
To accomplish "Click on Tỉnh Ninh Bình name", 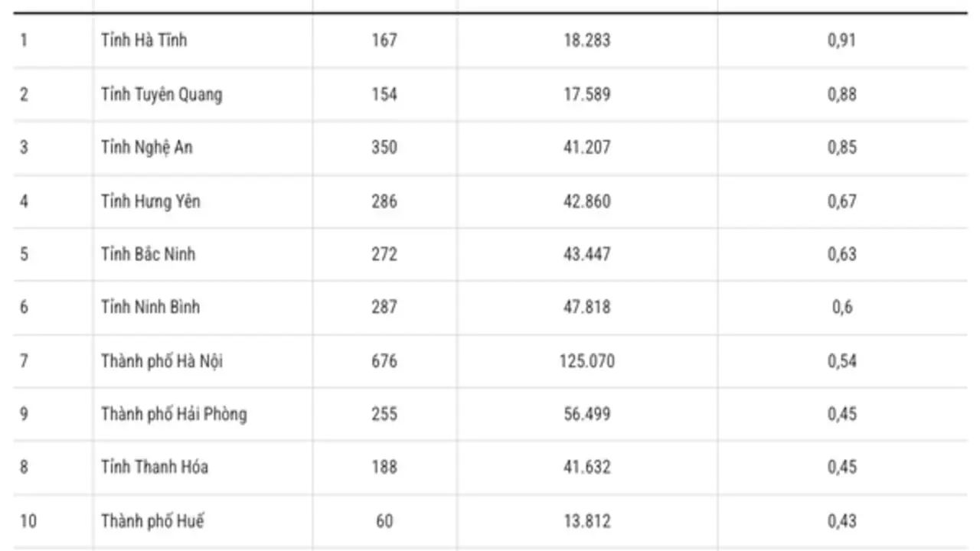I will pos(151,306).
